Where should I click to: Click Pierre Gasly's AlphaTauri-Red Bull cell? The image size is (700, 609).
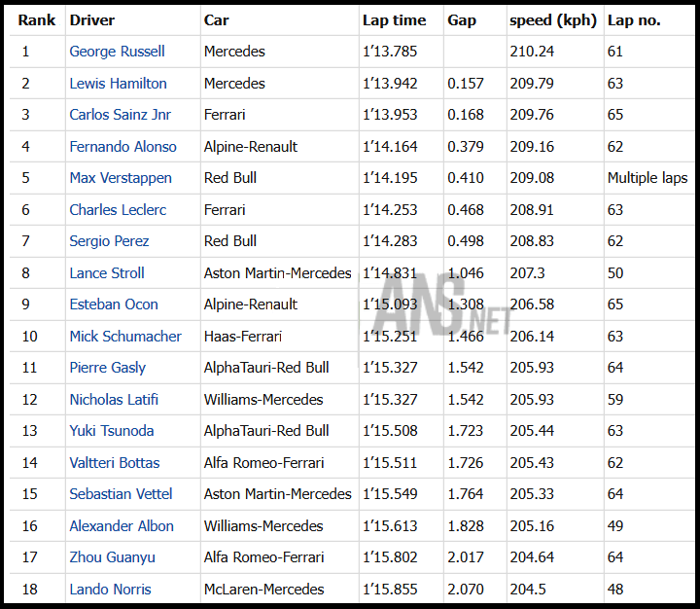tap(266, 368)
